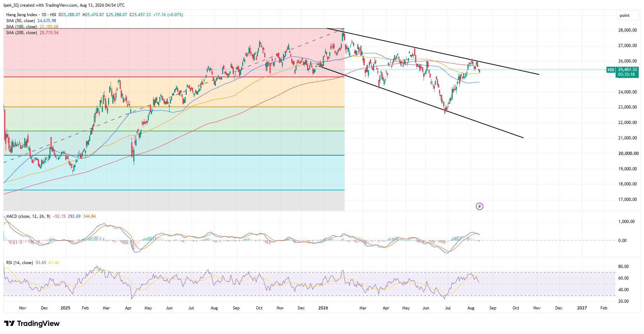Click the SMA 50 value 24,635.98
This screenshot has width=644, height=334.
(x=47, y=21)
